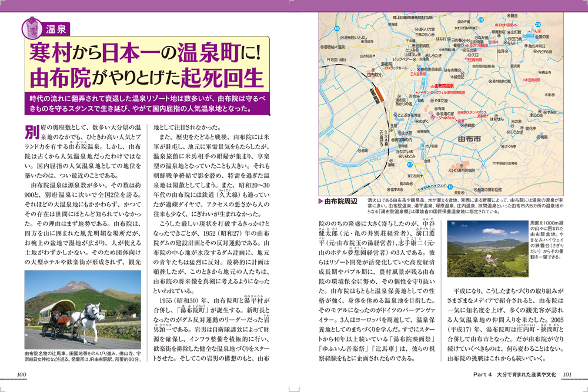Click footer Part 4 大分で育まれた産業や文化

coord(514,374)
